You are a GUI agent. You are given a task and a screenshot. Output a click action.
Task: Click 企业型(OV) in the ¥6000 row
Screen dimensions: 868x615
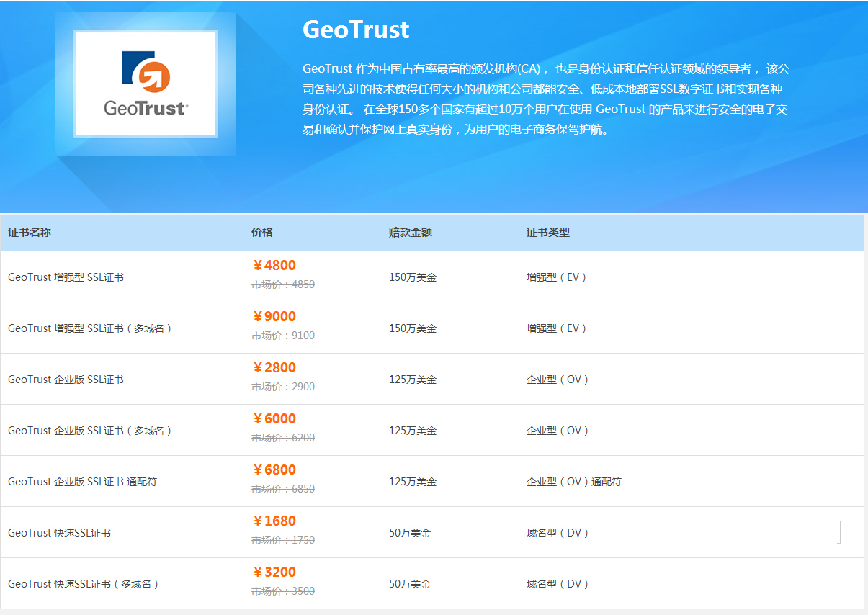558,431
